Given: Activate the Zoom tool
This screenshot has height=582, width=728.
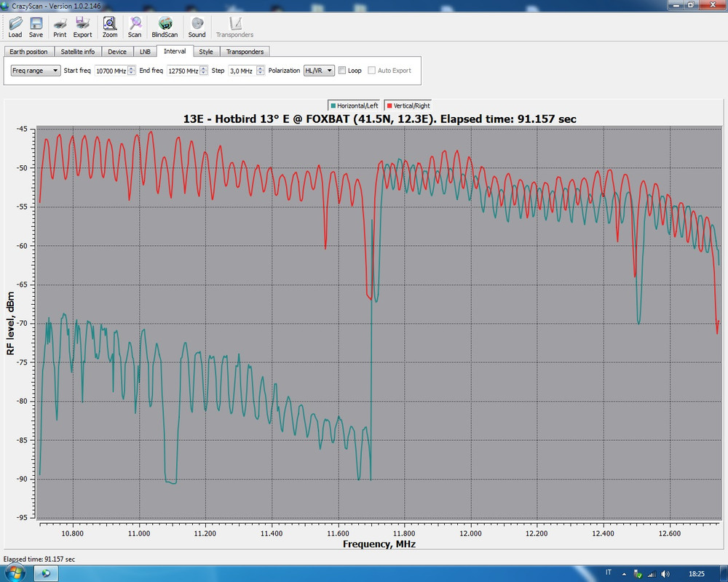Looking at the screenshot, I should click(110, 27).
